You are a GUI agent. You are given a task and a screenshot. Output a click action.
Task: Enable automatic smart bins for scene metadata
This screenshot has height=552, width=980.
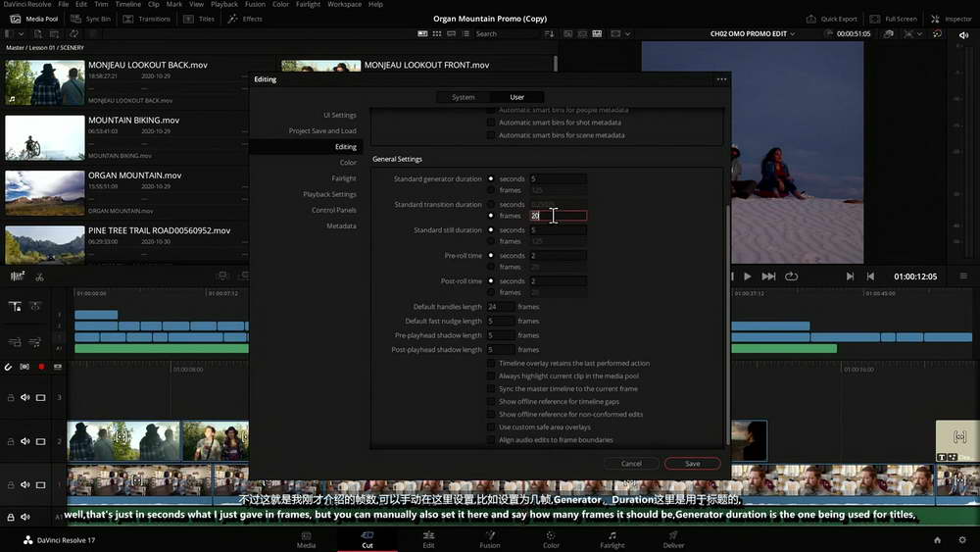tap(491, 135)
